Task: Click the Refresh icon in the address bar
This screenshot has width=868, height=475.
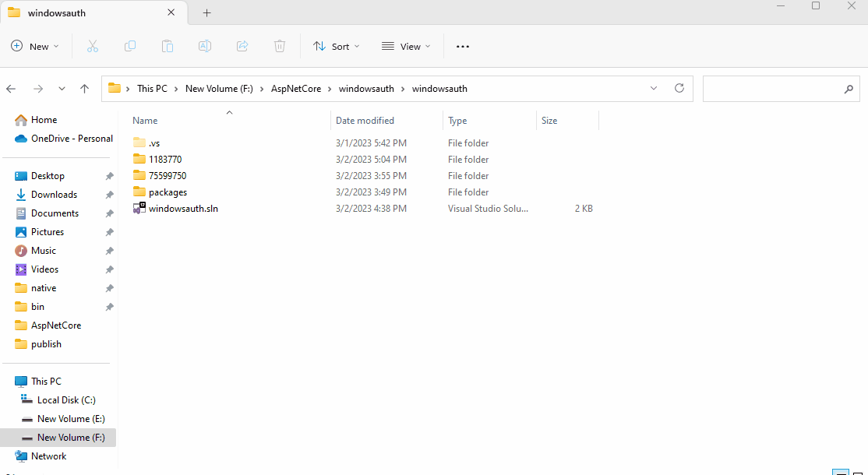Action: point(679,88)
